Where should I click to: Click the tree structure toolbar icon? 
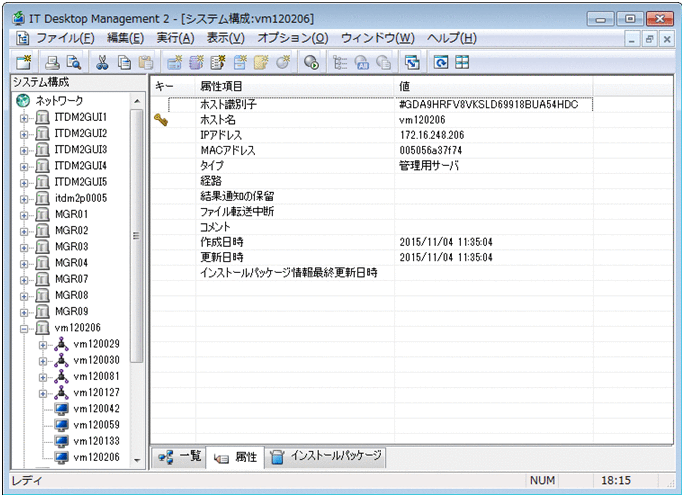pyautogui.click(x=340, y=62)
